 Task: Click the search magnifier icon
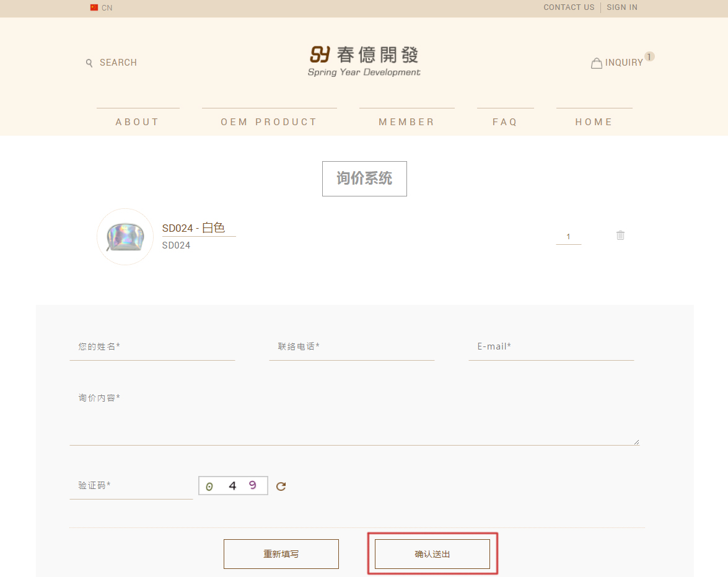point(89,63)
